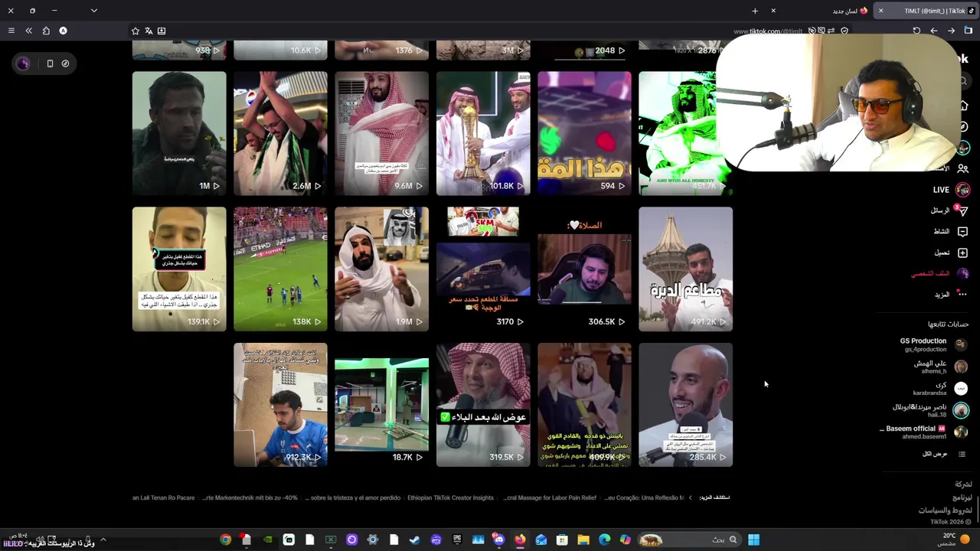980x551 pixels.
Task: Open Epic Games from the taskbar
Action: point(457,540)
